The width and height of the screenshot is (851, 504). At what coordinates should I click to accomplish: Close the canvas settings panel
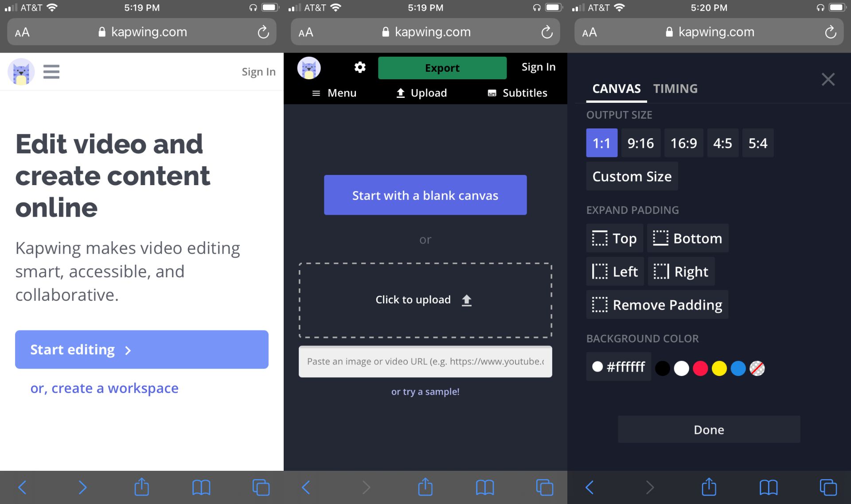point(828,80)
